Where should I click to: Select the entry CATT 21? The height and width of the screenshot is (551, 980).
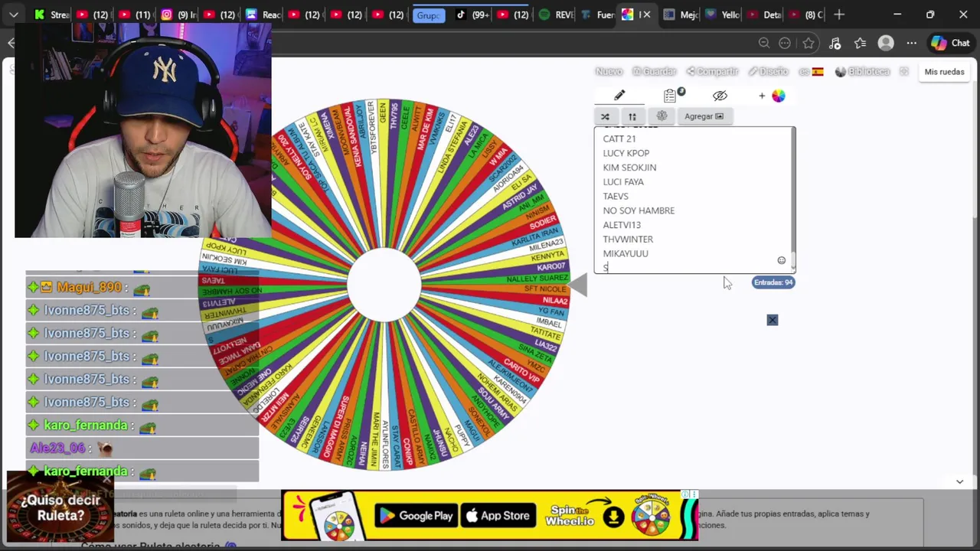(619, 139)
